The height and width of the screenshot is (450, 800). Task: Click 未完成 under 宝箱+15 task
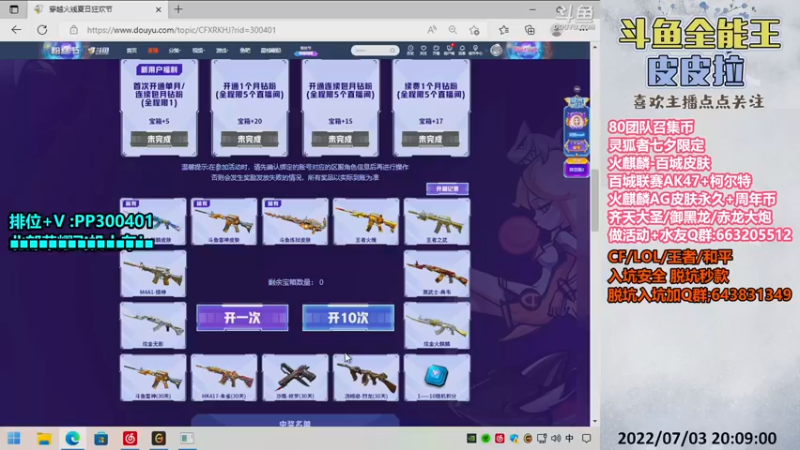pyautogui.click(x=340, y=139)
